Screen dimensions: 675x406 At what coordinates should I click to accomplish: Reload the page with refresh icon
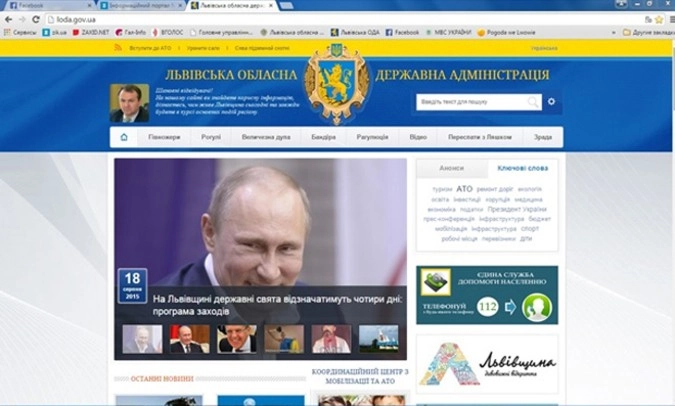click(36, 19)
